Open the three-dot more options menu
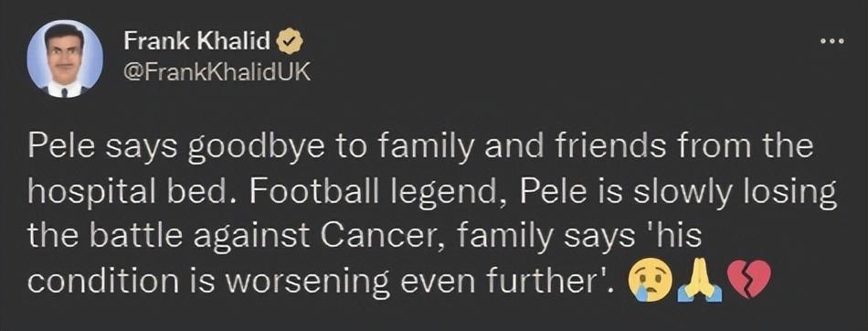This screenshot has height=331, width=868. click(x=833, y=41)
